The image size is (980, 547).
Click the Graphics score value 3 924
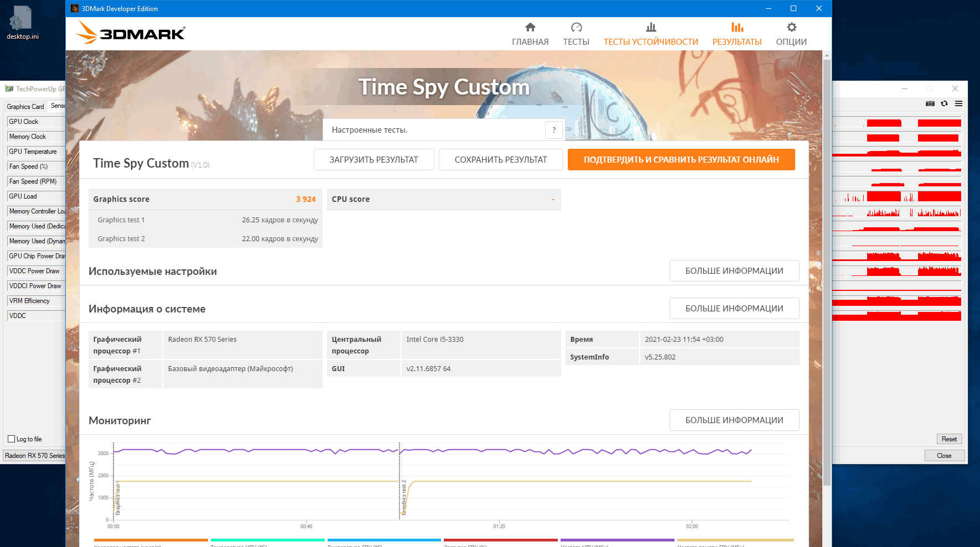[x=305, y=199]
